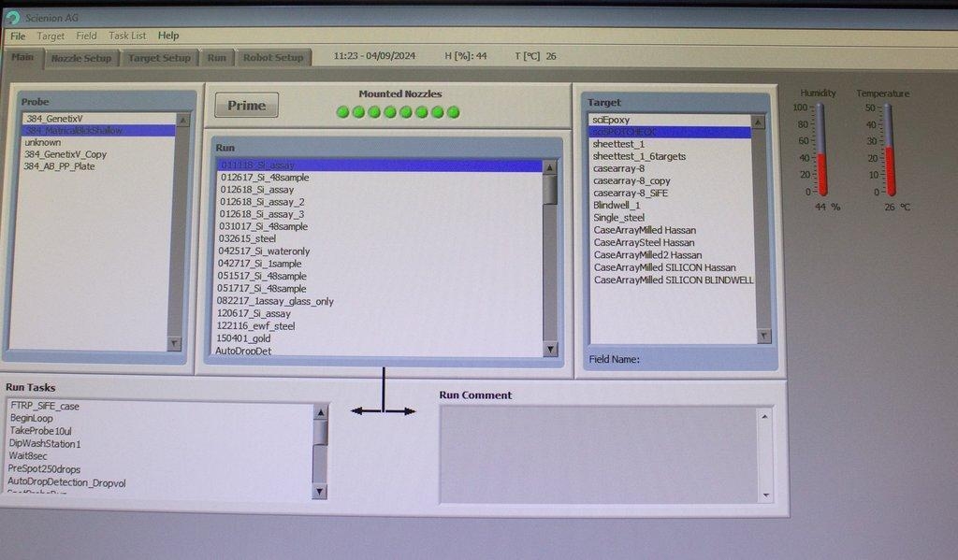Select target CaseArrayMilled SILICON BLINDWELL
Screen dimensions: 958x560
coord(674,280)
